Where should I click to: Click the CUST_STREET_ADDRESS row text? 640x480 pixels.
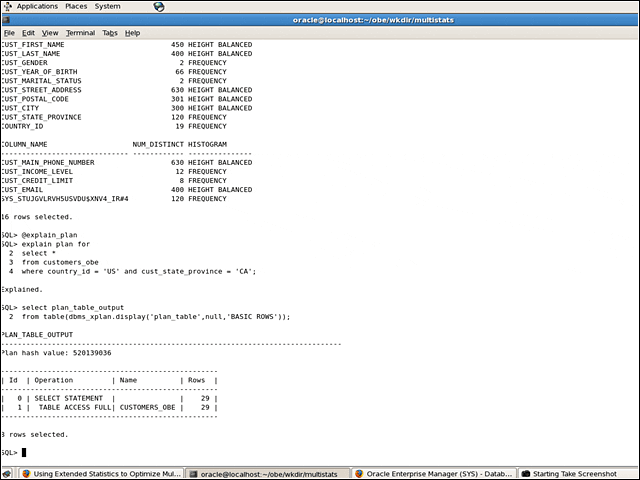pos(127,90)
